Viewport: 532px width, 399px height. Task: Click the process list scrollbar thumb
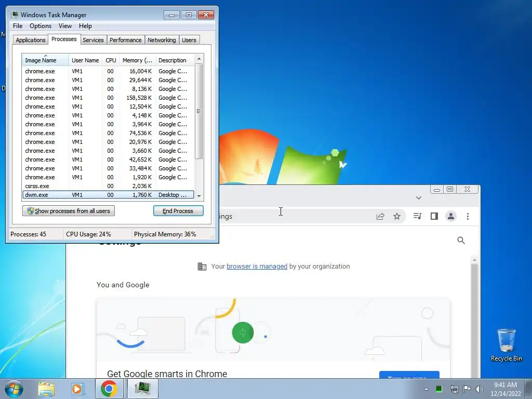[199, 111]
